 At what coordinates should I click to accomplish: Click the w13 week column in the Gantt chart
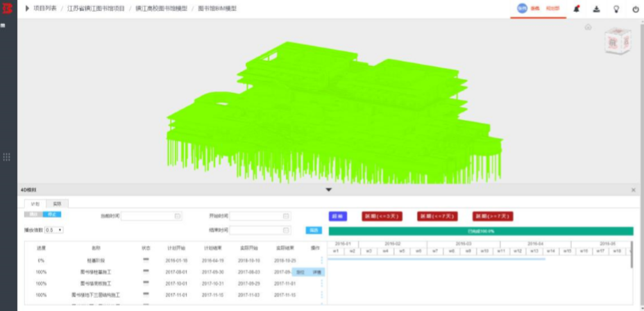pyautogui.click(x=534, y=251)
